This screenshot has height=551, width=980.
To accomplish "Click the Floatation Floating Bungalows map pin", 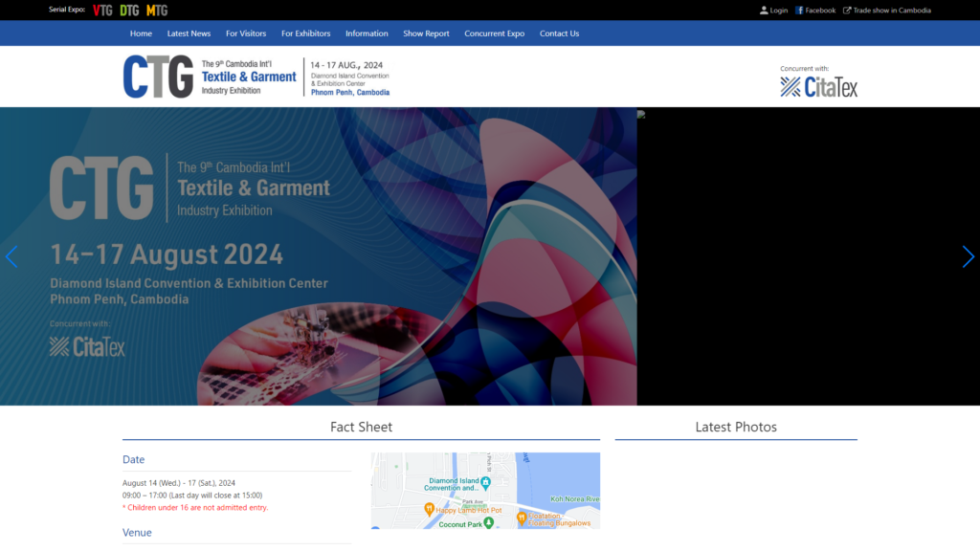I will [x=522, y=518].
